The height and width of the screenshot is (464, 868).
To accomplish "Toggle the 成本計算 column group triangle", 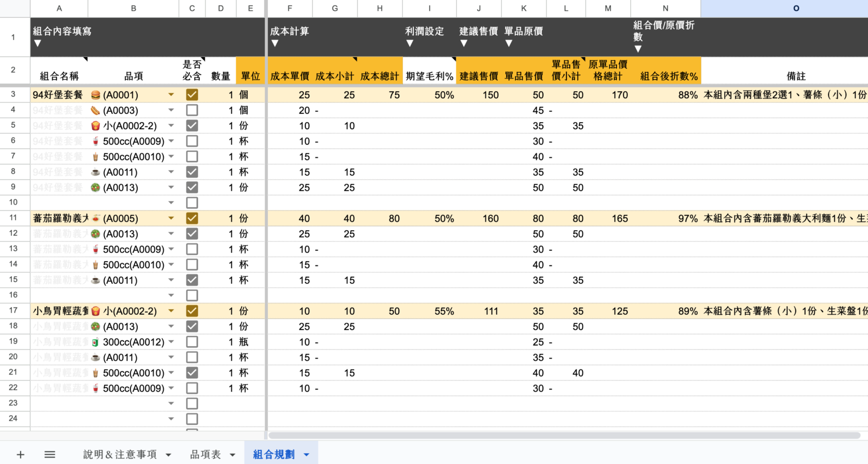I will click(x=275, y=43).
